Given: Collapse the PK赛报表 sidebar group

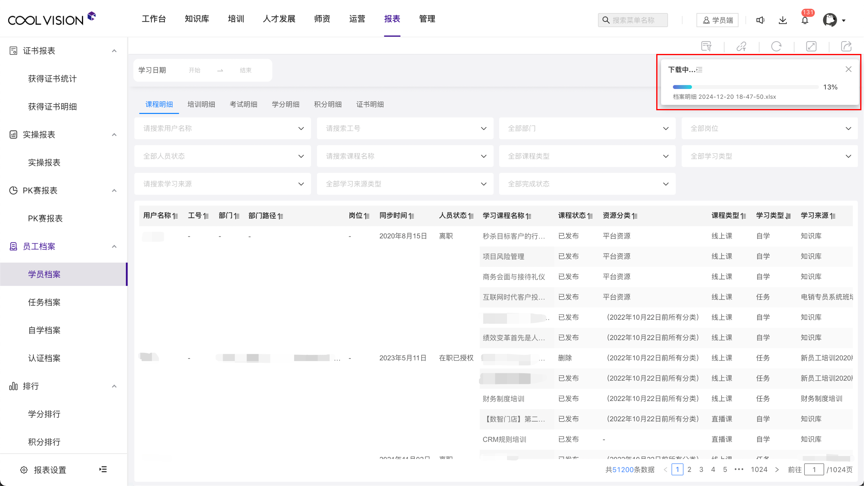Looking at the screenshot, I should click(x=114, y=191).
